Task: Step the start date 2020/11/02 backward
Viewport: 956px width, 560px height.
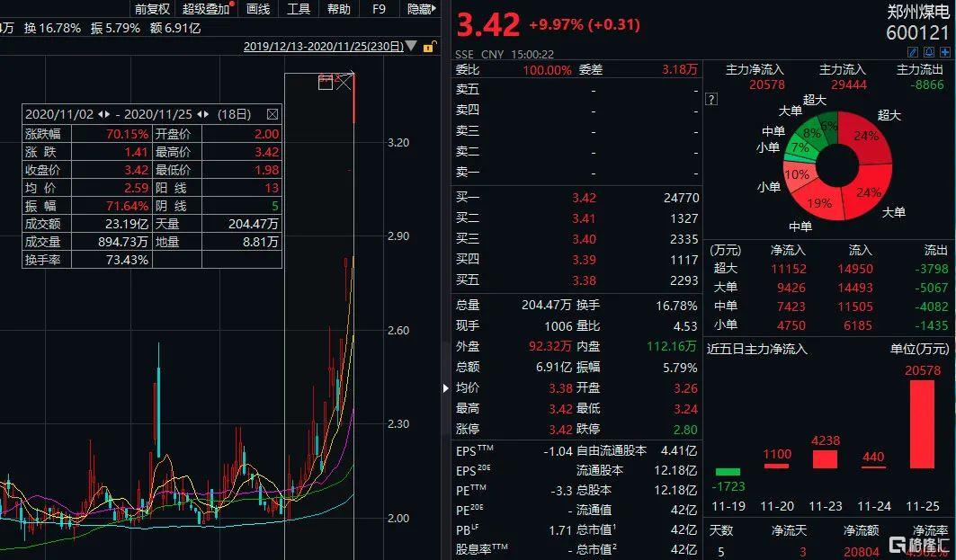Action: coord(101,114)
